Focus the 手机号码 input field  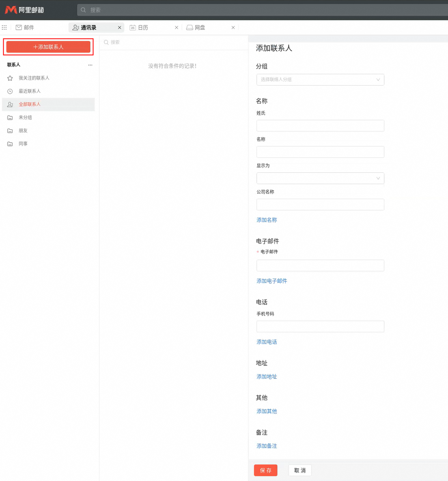click(320, 326)
